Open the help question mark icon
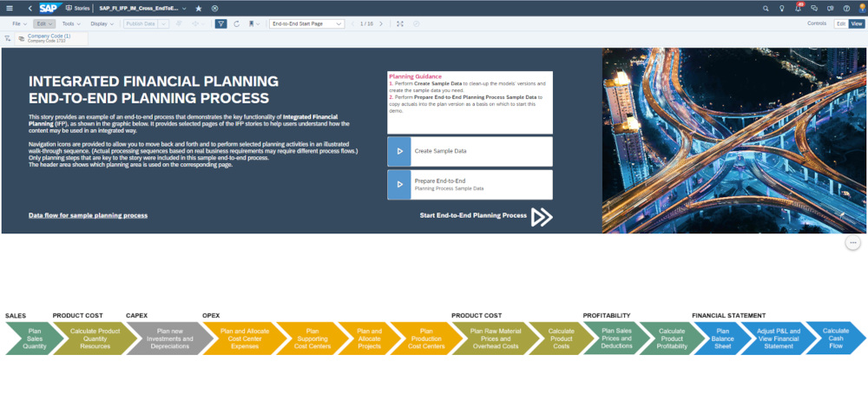This screenshot has width=868, height=414. click(846, 8)
